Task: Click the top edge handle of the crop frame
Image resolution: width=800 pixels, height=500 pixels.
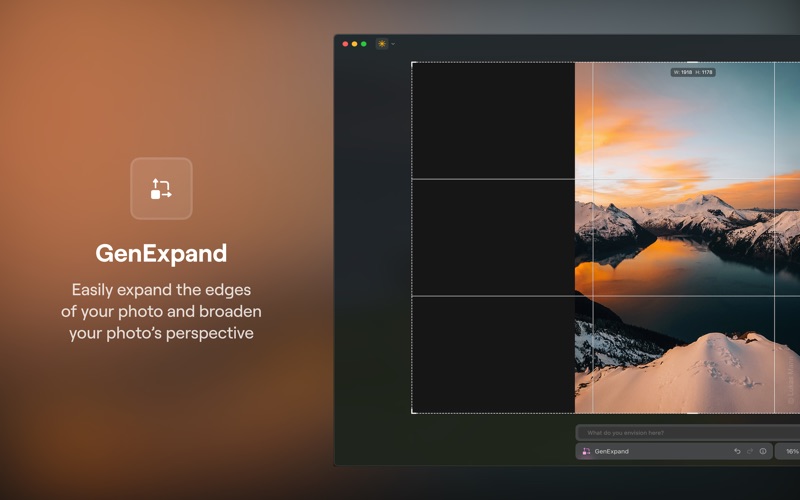Action: [692, 62]
